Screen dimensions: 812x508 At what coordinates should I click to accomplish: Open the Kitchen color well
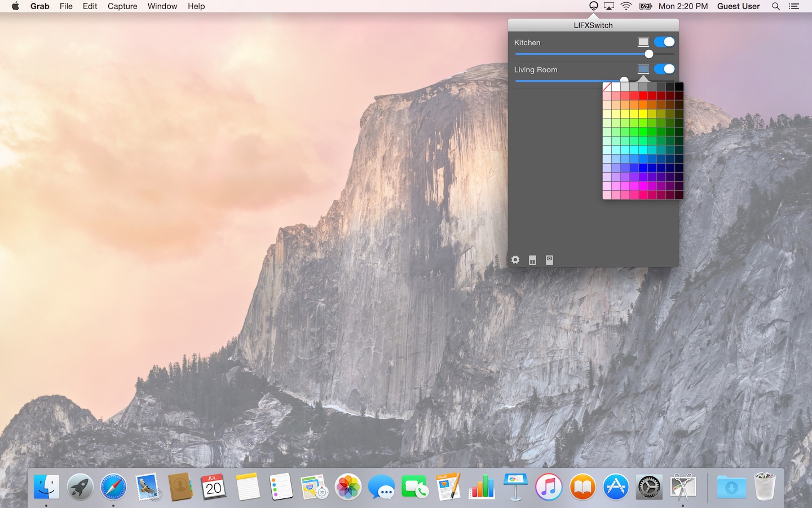tap(643, 42)
